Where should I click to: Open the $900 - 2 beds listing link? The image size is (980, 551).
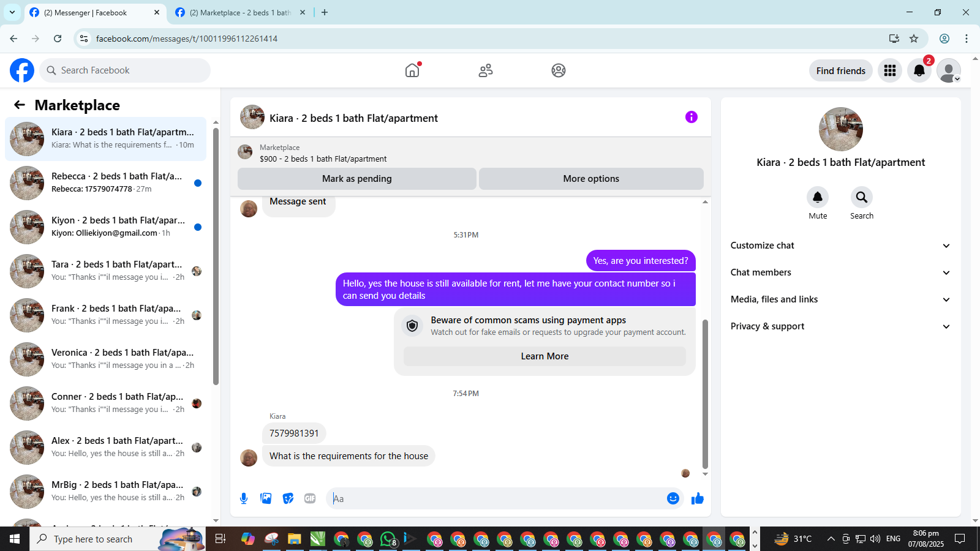click(x=323, y=159)
